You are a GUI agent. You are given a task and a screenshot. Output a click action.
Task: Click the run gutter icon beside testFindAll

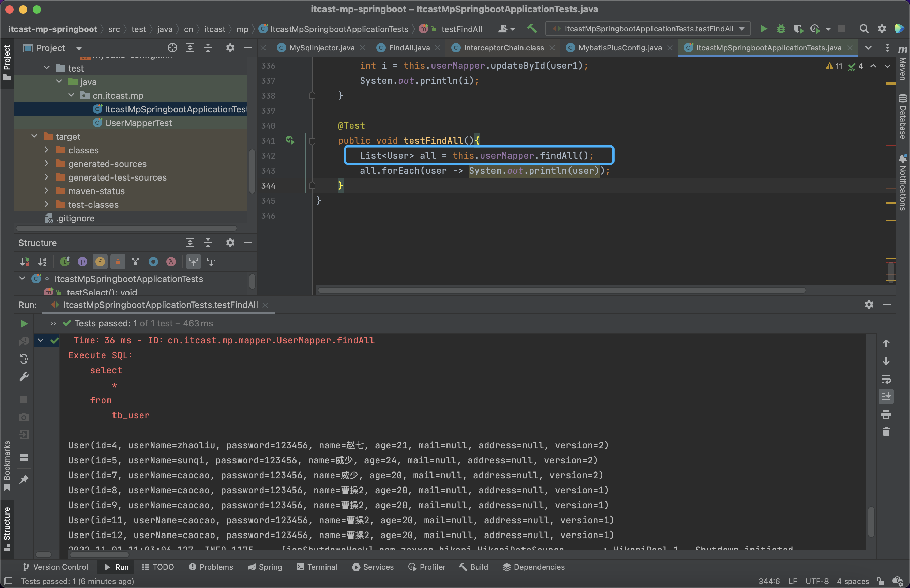[290, 140]
